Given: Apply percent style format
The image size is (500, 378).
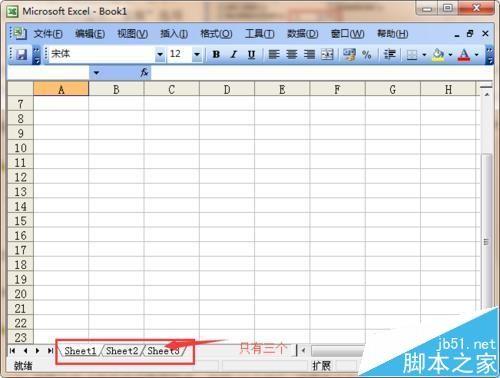Looking at the screenshot, I should pyautogui.click(x=367, y=54).
